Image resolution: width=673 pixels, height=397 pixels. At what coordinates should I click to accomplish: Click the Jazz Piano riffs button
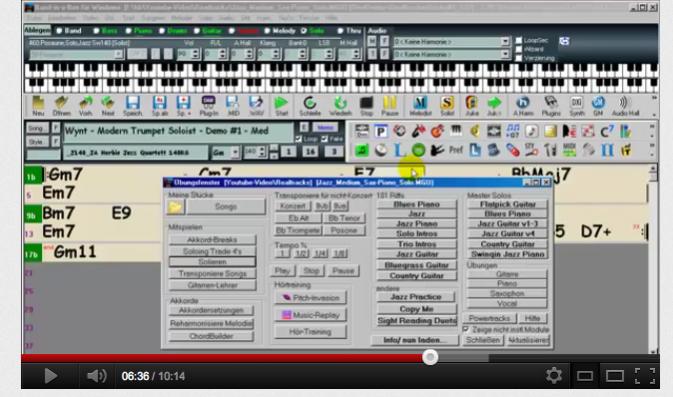pos(416,224)
